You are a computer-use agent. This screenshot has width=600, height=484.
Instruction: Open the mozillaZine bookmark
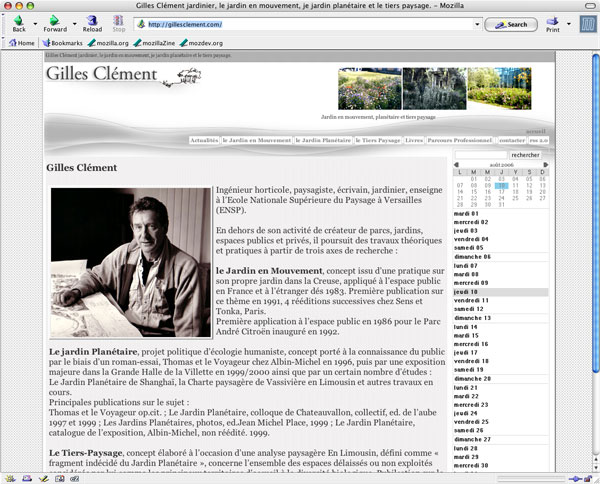pos(157,44)
